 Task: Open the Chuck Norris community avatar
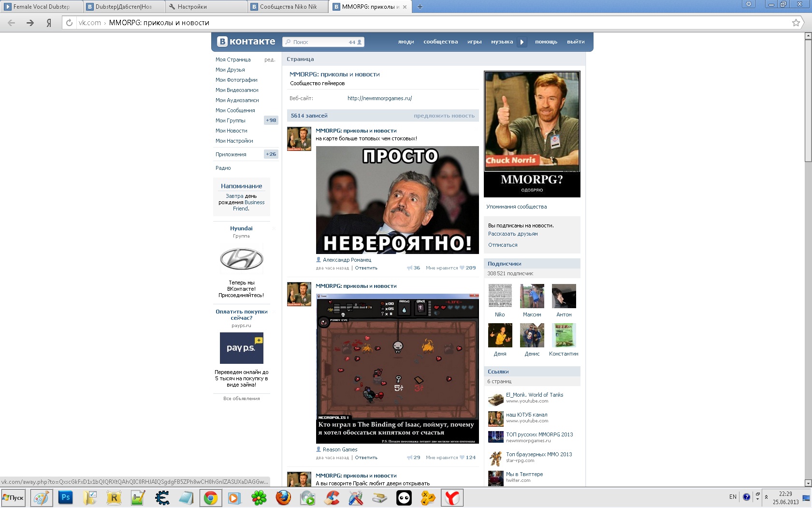click(532, 134)
